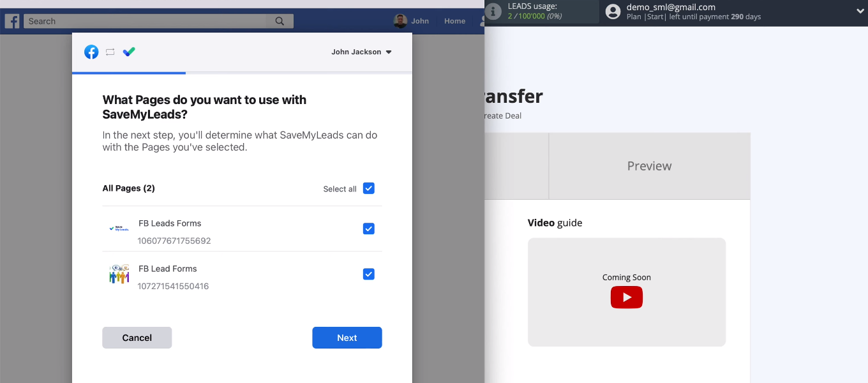
Task: Click the SaveMyLeads checkmark logo in dialog header
Action: click(x=129, y=52)
